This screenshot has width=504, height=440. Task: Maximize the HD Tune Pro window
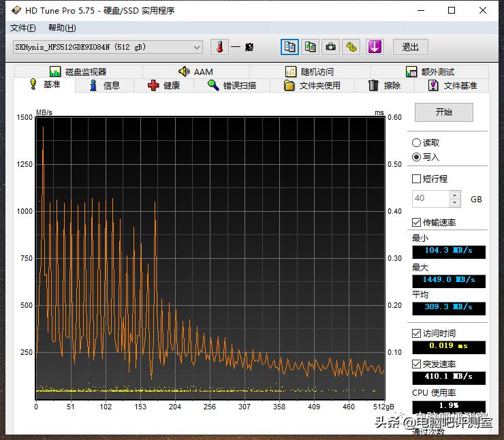452,10
